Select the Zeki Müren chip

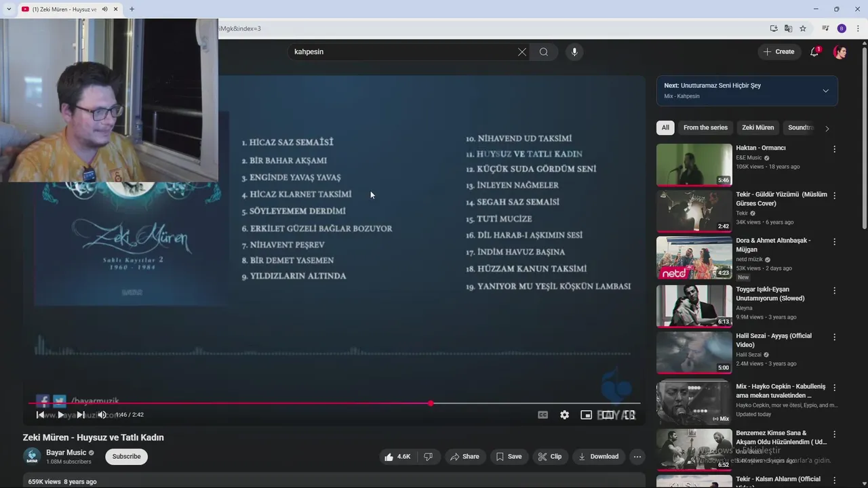757,127
